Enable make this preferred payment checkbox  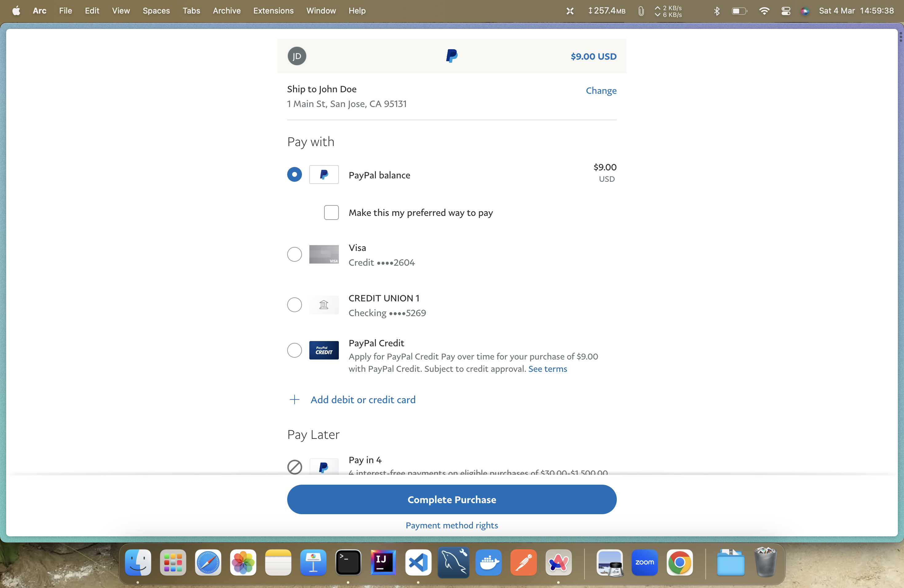tap(331, 212)
